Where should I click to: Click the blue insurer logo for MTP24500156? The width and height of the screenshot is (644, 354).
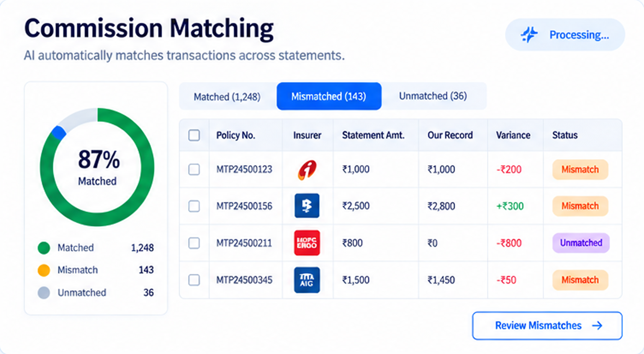(x=307, y=206)
